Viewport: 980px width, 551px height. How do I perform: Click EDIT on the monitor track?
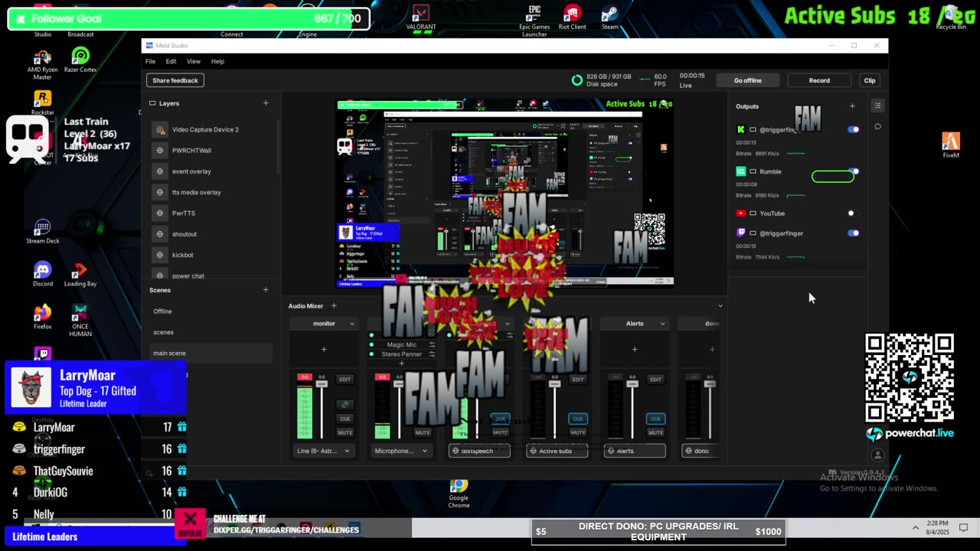click(x=345, y=380)
